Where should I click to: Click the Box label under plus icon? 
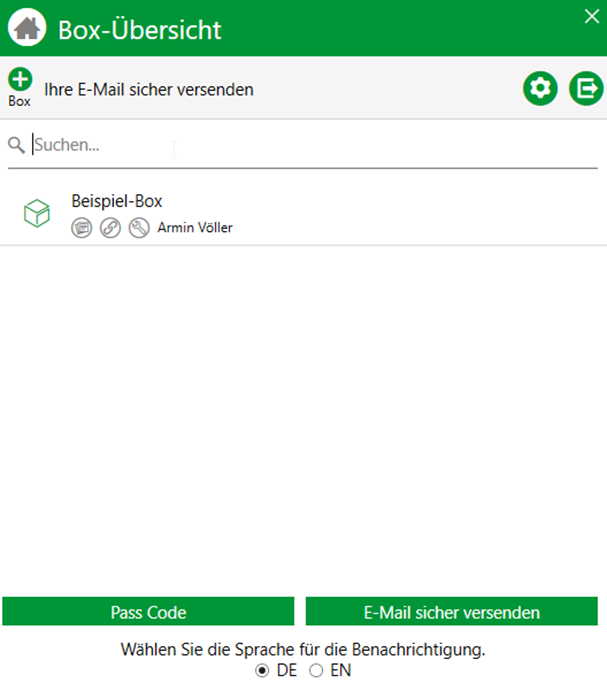pyautogui.click(x=19, y=101)
